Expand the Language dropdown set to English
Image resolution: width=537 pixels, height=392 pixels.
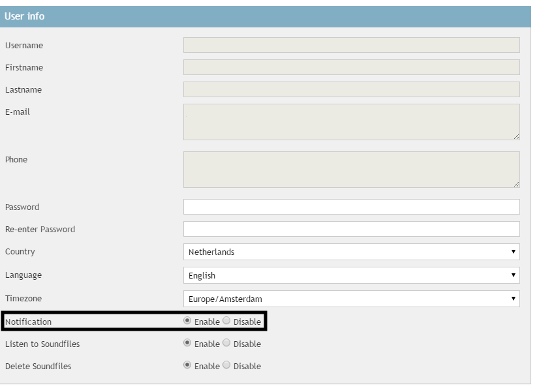pyautogui.click(x=351, y=275)
